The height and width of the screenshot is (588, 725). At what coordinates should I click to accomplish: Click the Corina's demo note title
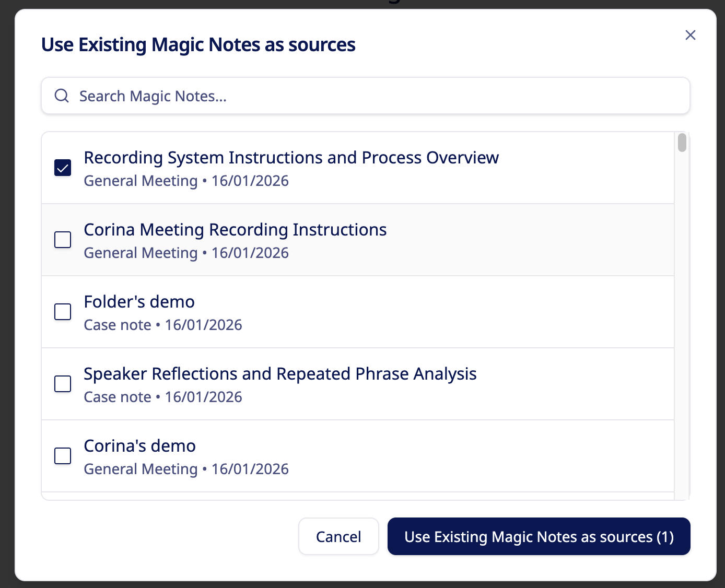[139, 446]
